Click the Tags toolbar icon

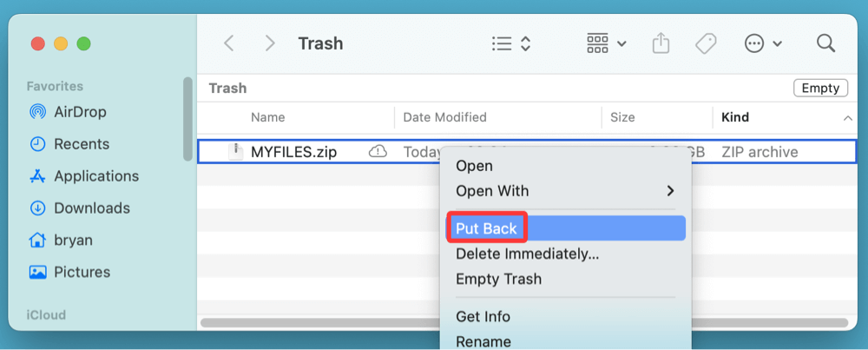tap(706, 43)
